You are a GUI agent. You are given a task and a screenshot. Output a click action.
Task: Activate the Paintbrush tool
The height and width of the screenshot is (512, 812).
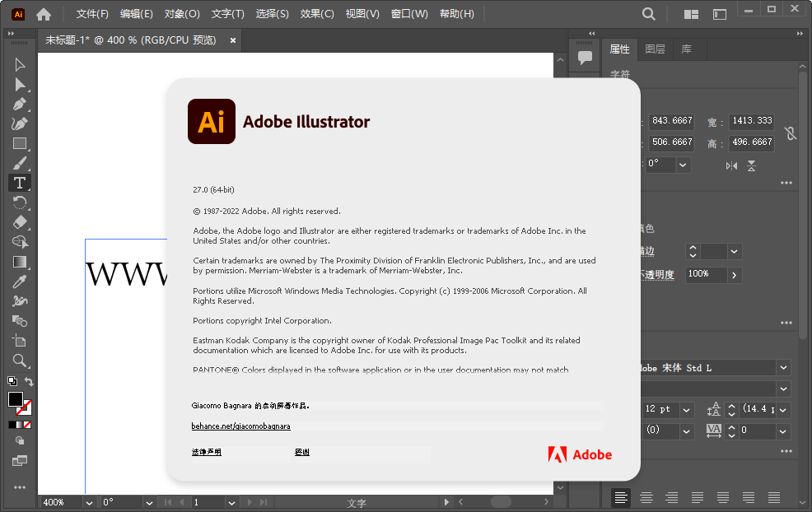click(19, 163)
